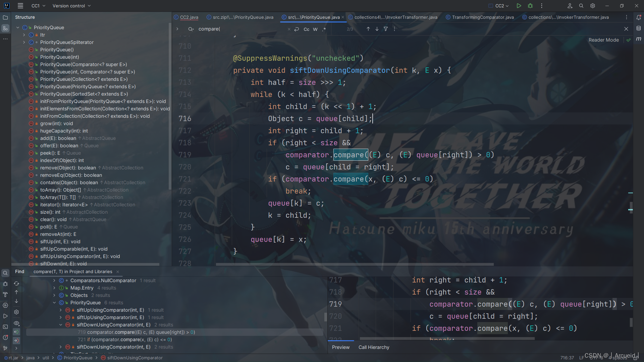This screenshot has height=362, width=644.
Task: Open the Notifications bell
Action: point(639,17)
